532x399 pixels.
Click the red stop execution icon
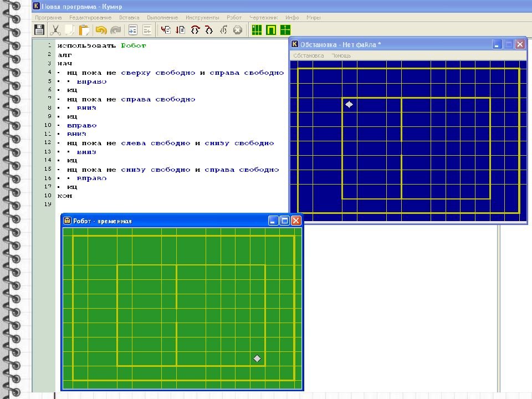238,30
